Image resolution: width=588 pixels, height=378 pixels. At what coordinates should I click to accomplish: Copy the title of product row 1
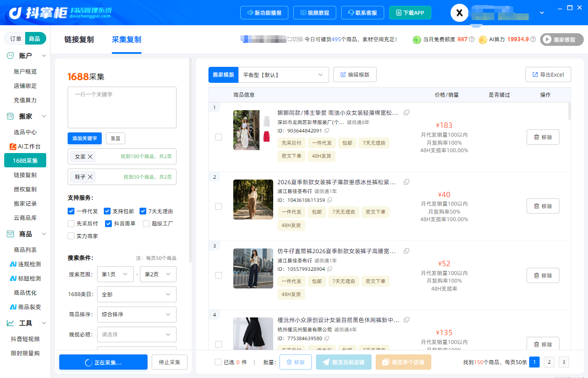pos(406,113)
